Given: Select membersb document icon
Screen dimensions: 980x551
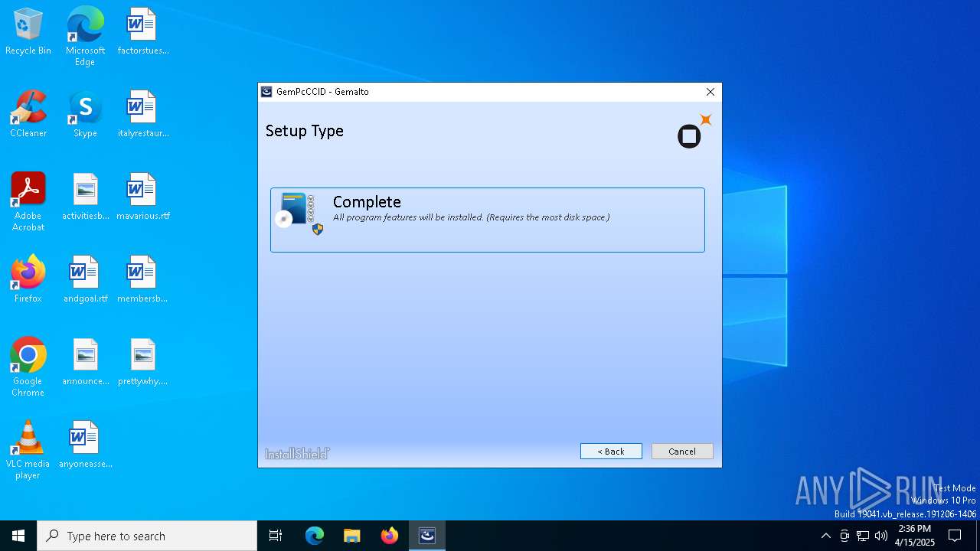Looking at the screenshot, I should coord(142,280).
